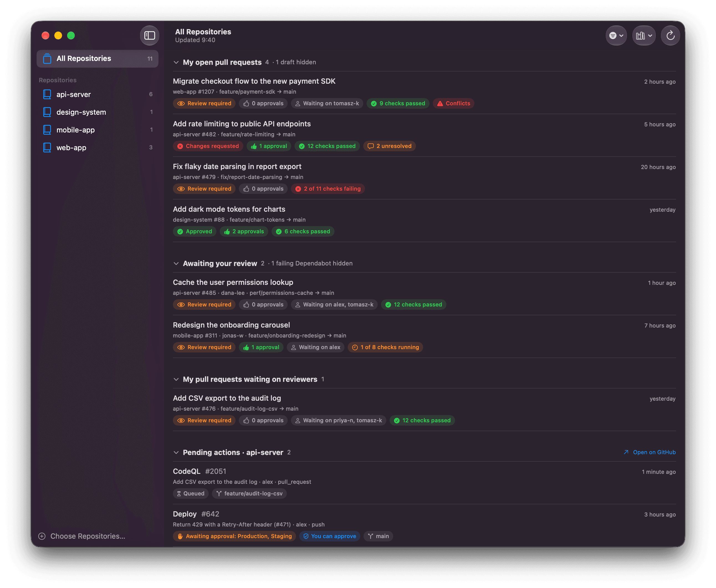The image size is (716, 588).
Task: Click the Queued status badge
Action: click(x=191, y=494)
